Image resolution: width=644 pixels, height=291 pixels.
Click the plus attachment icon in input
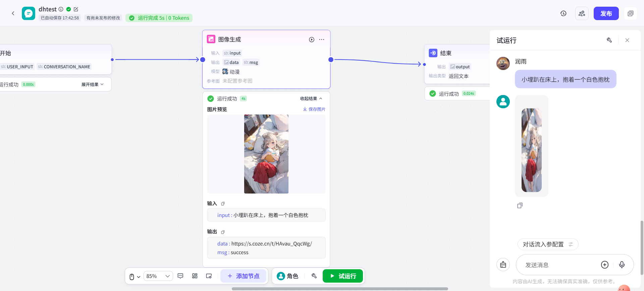[605, 265]
